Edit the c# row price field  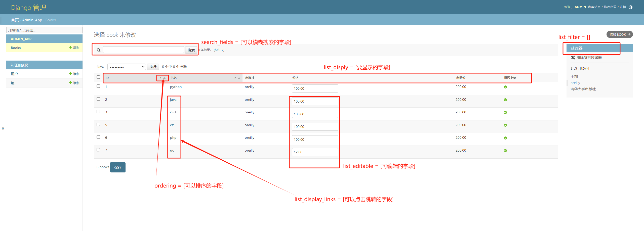[315, 127]
